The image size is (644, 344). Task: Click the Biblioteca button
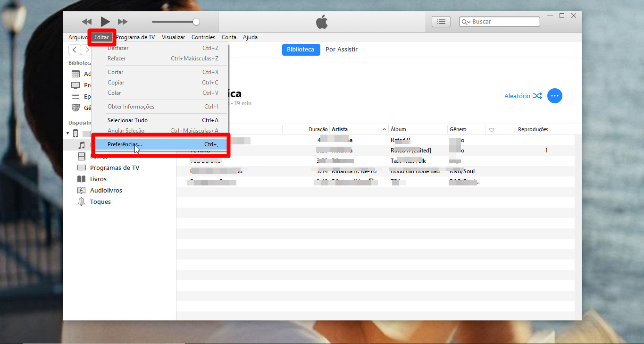tap(301, 50)
